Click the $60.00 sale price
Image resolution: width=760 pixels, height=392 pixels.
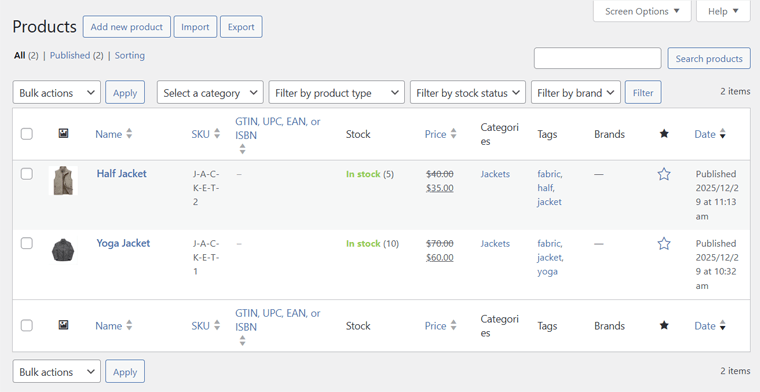(440, 257)
